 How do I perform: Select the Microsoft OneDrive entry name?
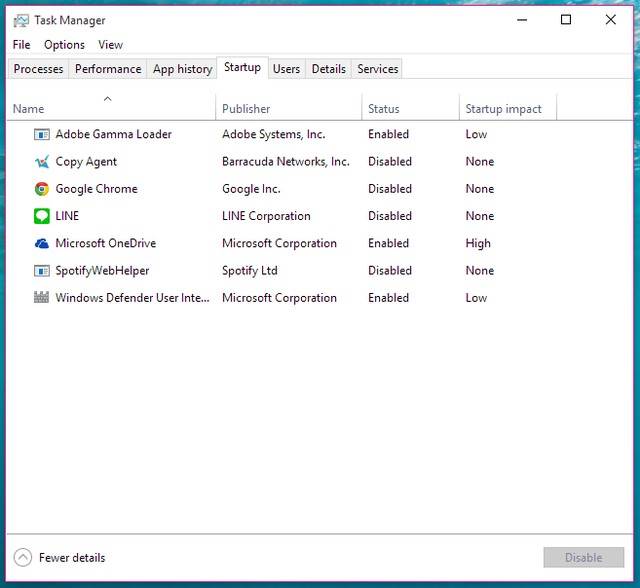point(106,243)
